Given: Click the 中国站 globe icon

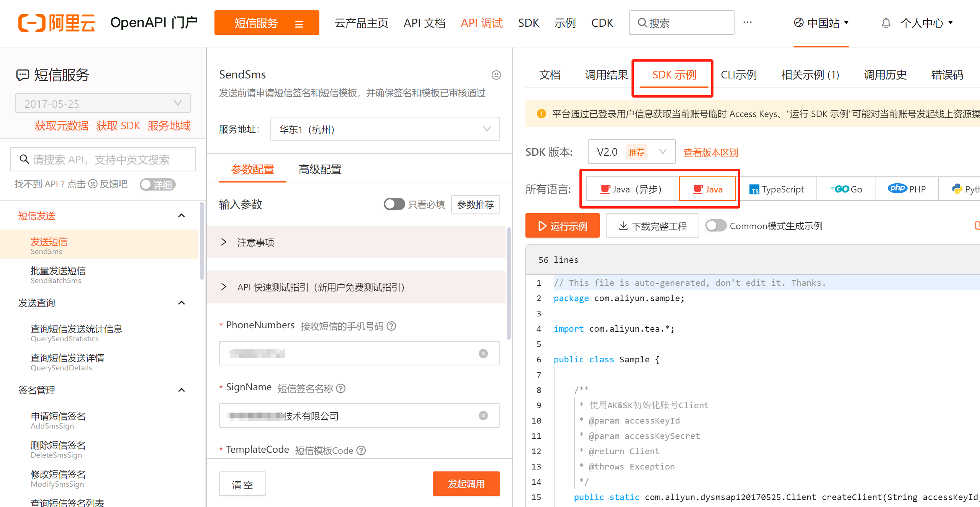Looking at the screenshot, I should pyautogui.click(x=798, y=23).
